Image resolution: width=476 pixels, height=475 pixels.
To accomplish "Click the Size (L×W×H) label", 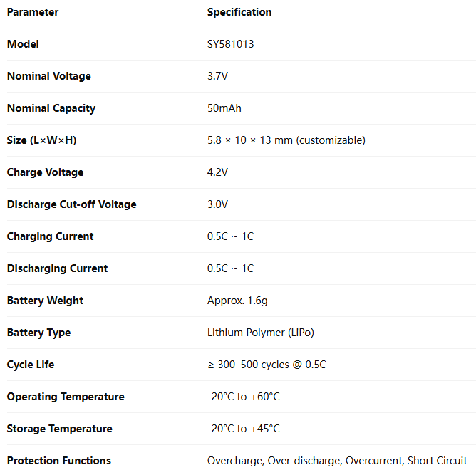I will point(41,140).
